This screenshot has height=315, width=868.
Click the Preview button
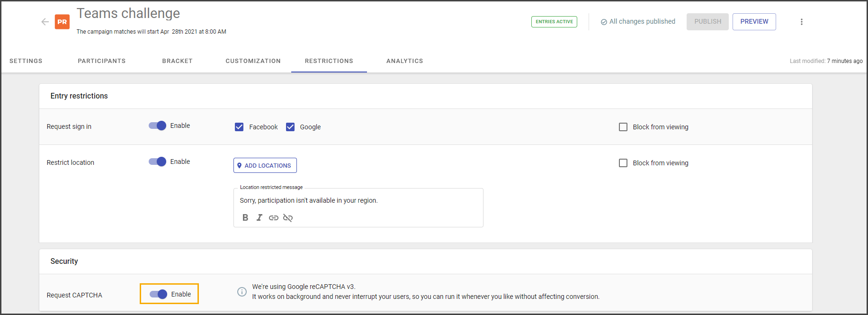[754, 22]
